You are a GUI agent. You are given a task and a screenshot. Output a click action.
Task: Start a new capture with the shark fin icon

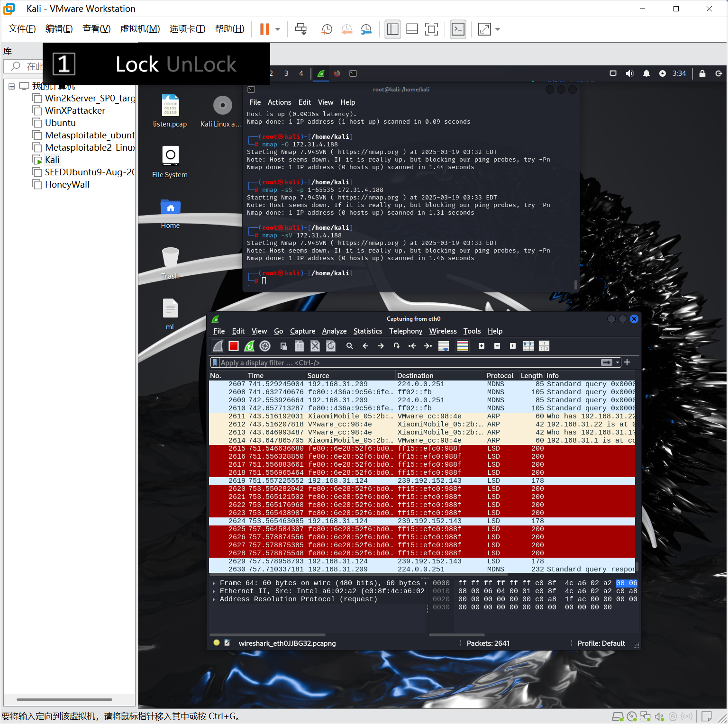coord(218,346)
